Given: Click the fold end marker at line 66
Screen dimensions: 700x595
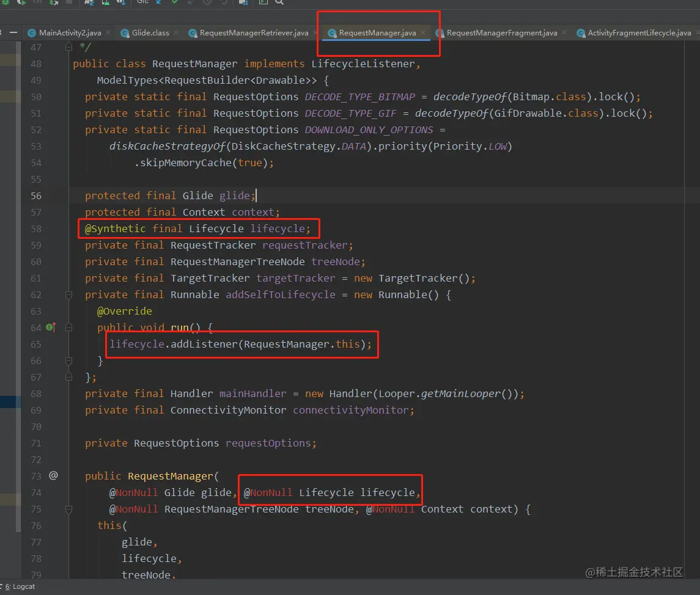Looking at the screenshot, I should [68, 360].
